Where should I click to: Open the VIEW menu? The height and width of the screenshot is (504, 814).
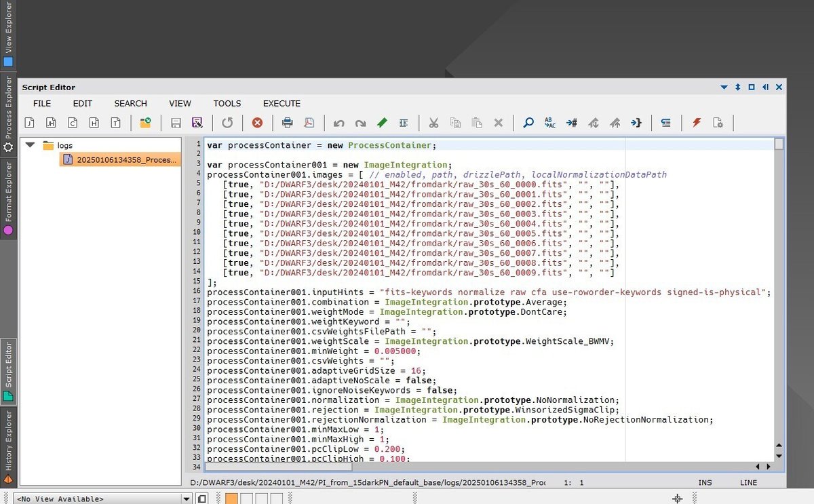pyautogui.click(x=180, y=103)
